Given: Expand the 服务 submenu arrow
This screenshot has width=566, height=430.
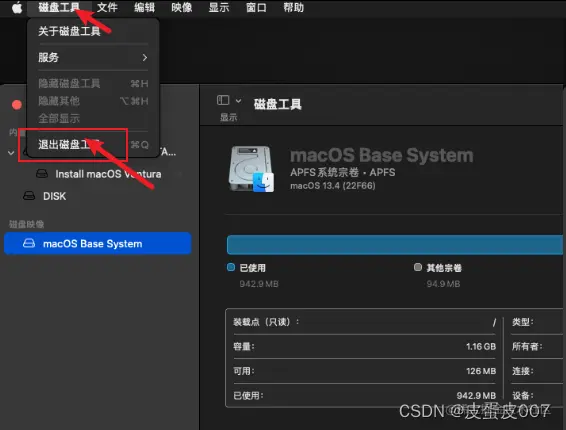Looking at the screenshot, I should click(x=145, y=57).
